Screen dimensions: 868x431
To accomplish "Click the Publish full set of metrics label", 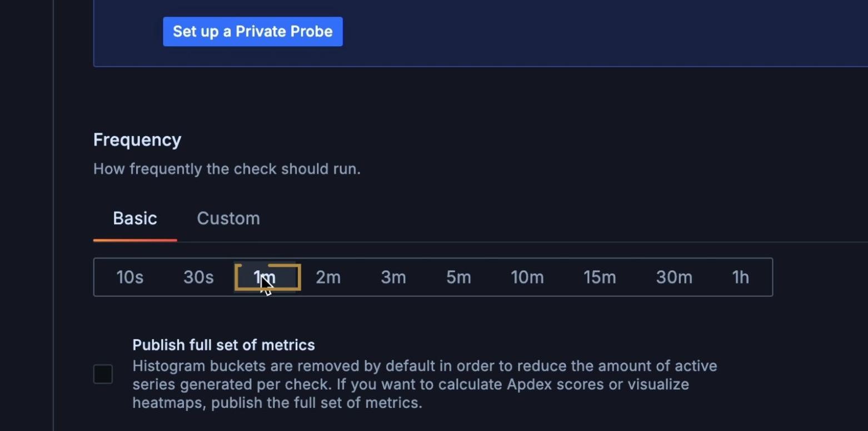I will (223, 345).
